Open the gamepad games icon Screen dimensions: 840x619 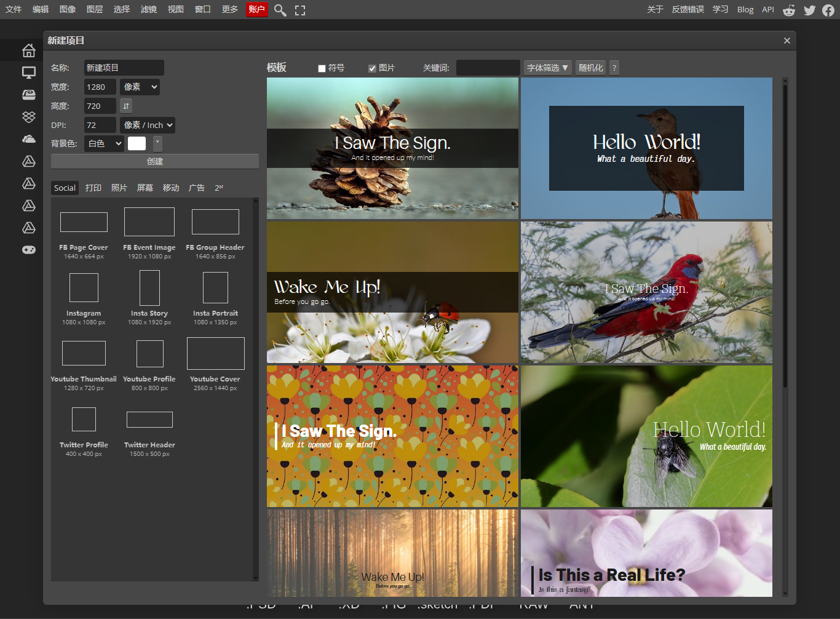tap(29, 250)
